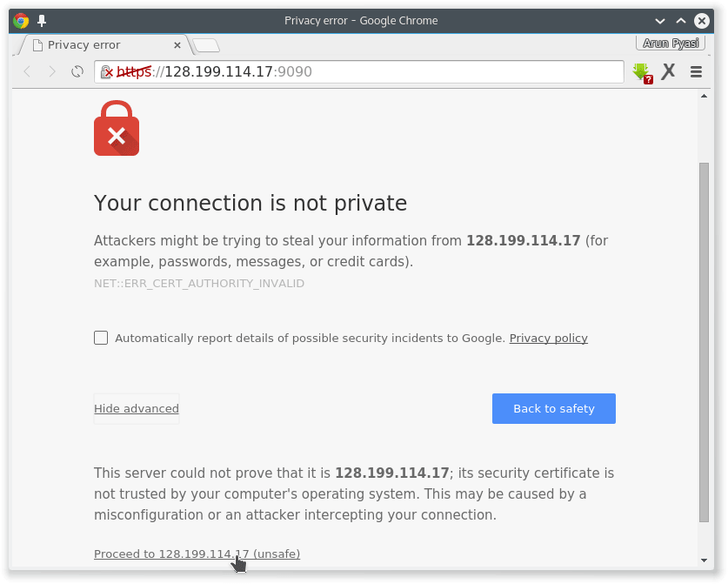Click the Back to safety button
The width and height of the screenshot is (728, 584).
point(553,408)
